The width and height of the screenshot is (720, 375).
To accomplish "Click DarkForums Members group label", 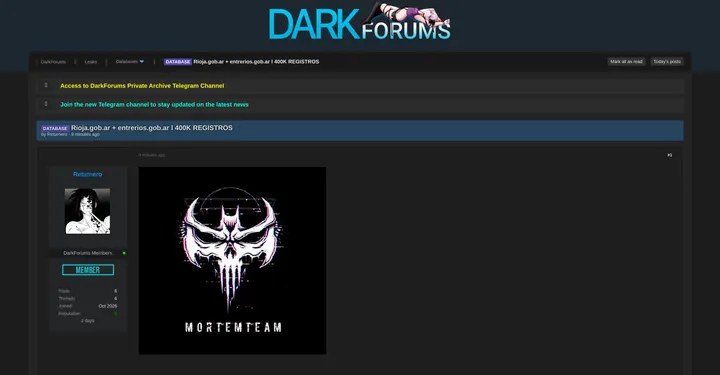I will click(x=88, y=253).
